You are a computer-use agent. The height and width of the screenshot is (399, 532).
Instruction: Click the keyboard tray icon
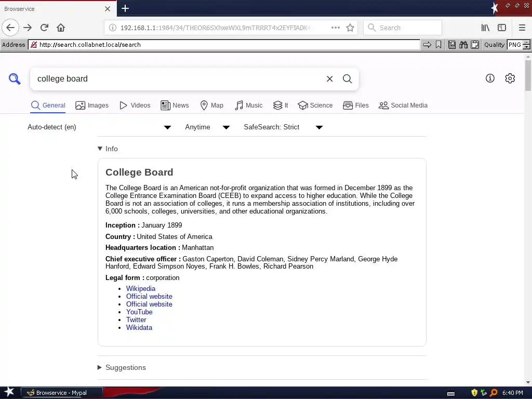pos(451,393)
